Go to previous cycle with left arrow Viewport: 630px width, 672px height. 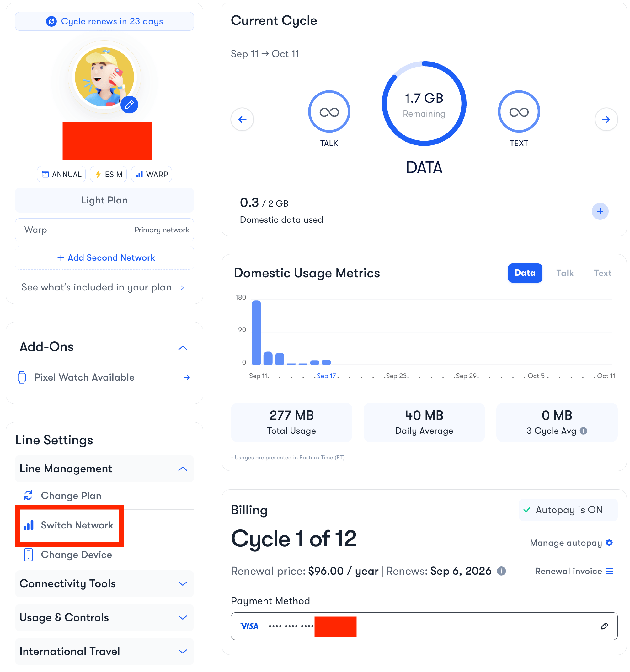point(242,119)
